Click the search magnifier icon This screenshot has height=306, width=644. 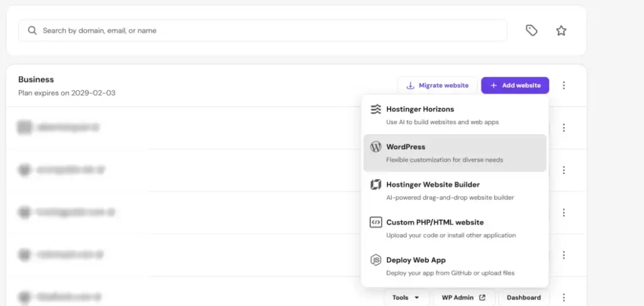(x=32, y=30)
